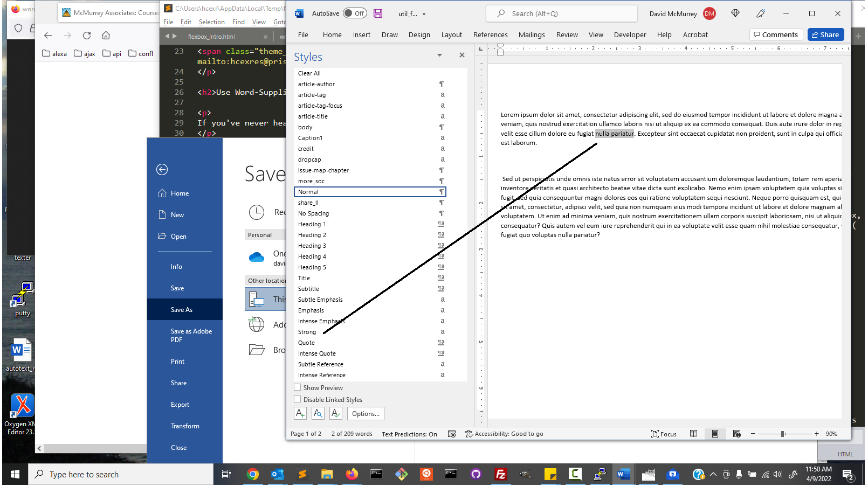Open the References ribbon tab
This screenshot has width=868, height=486.
click(x=490, y=34)
